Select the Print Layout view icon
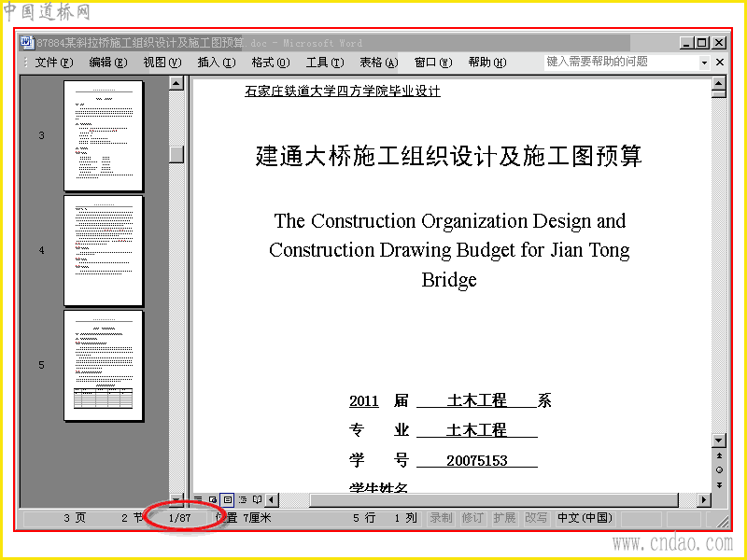The image size is (747, 560). pyautogui.click(x=228, y=499)
